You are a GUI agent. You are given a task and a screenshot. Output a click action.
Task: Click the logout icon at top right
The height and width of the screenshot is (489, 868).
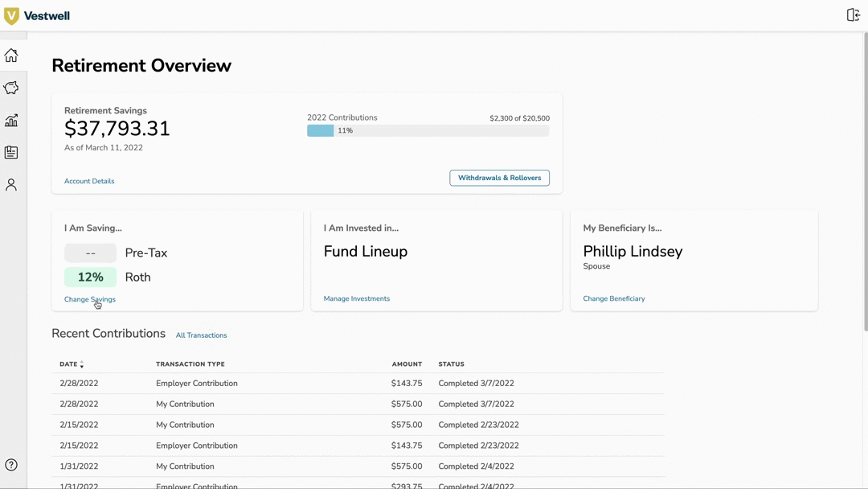[x=853, y=15]
